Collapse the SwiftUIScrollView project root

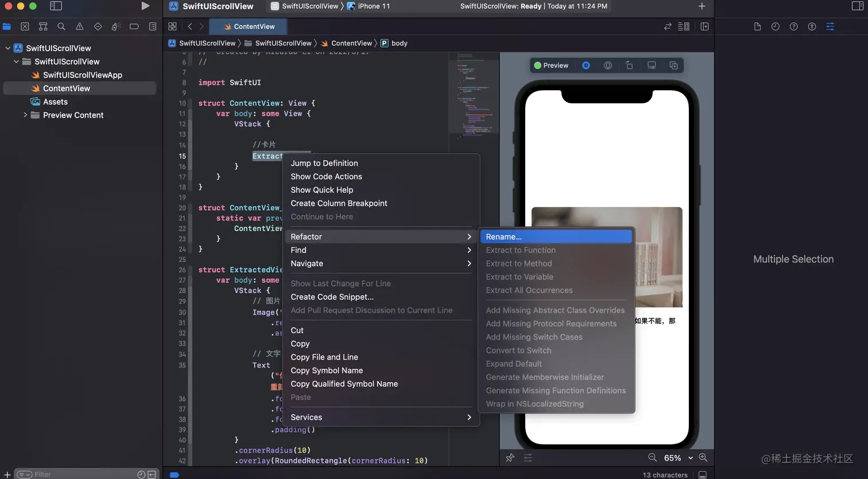(7, 48)
